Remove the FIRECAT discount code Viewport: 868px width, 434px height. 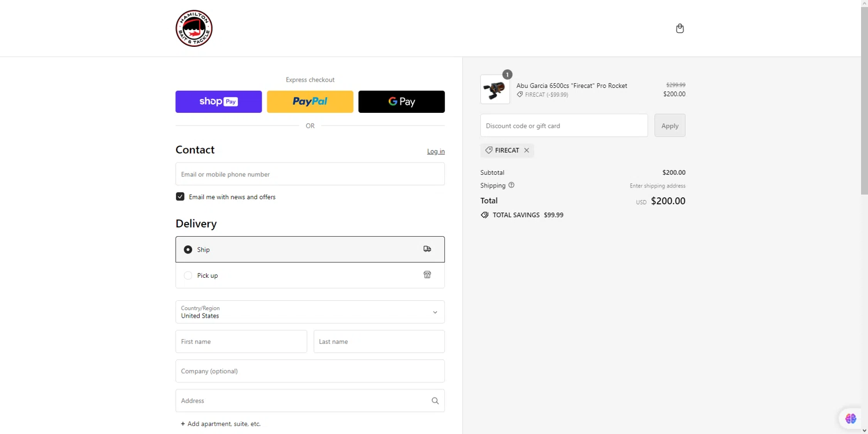pyautogui.click(x=527, y=150)
